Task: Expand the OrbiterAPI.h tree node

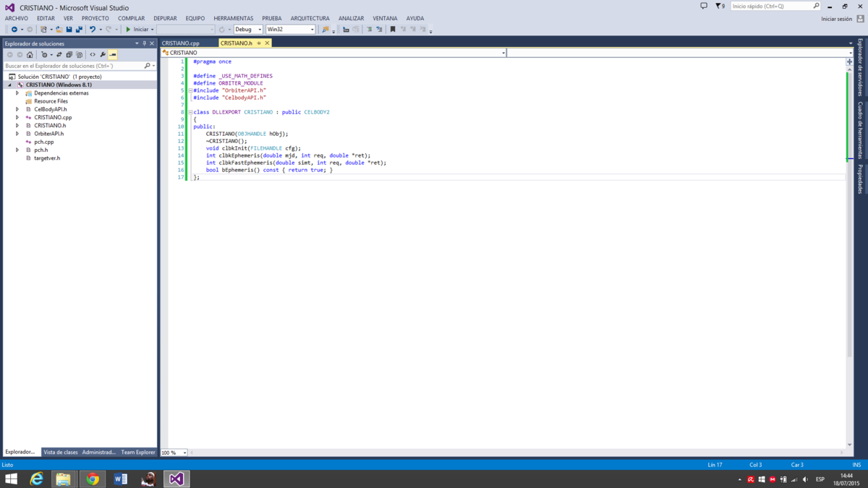Action: click(17, 134)
